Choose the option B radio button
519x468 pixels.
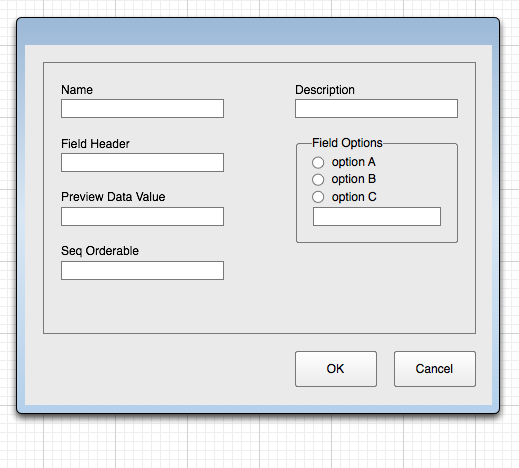pyautogui.click(x=318, y=180)
